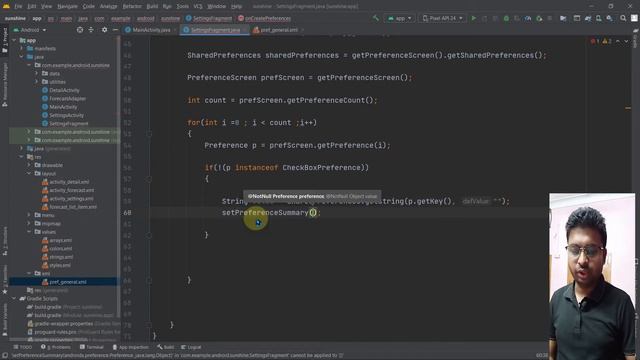
Task: Open the Build Variants side tab
Action: 5,320
